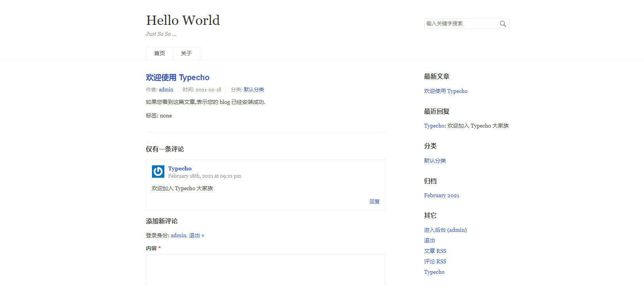Open the 关于 navigation tab
The height and width of the screenshot is (289, 644).
pos(187,53)
